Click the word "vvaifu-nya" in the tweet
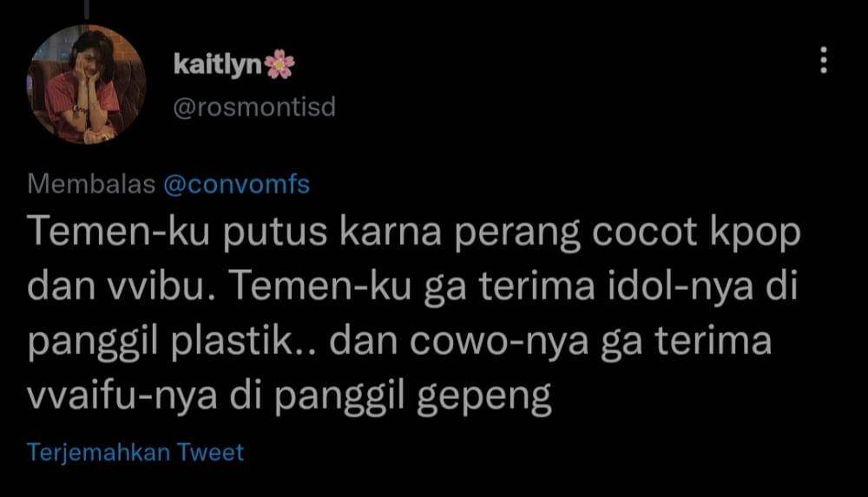This screenshot has width=868, height=497. (122, 396)
